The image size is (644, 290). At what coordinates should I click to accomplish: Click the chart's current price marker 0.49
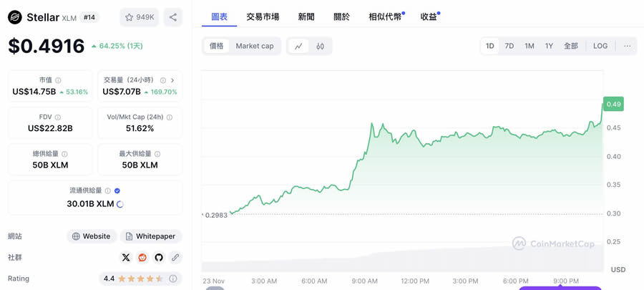[x=613, y=104]
